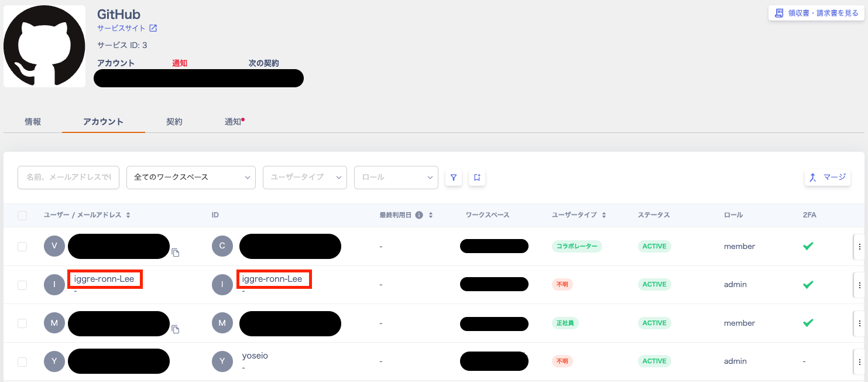Viewport: 868px width, 382px height.
Task: Click the saved-filter bookmark icon beside the funnel
Action: point(477,178)
